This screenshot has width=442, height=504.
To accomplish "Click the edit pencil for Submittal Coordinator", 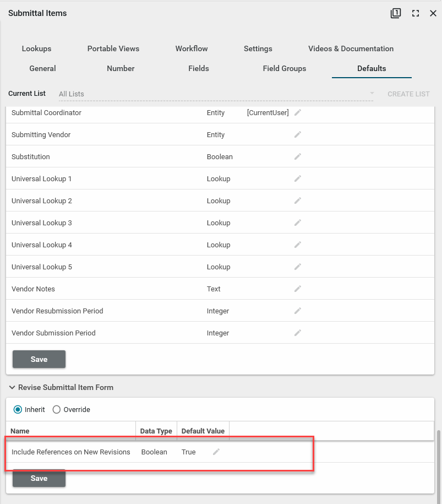I will tap(298, 112).
